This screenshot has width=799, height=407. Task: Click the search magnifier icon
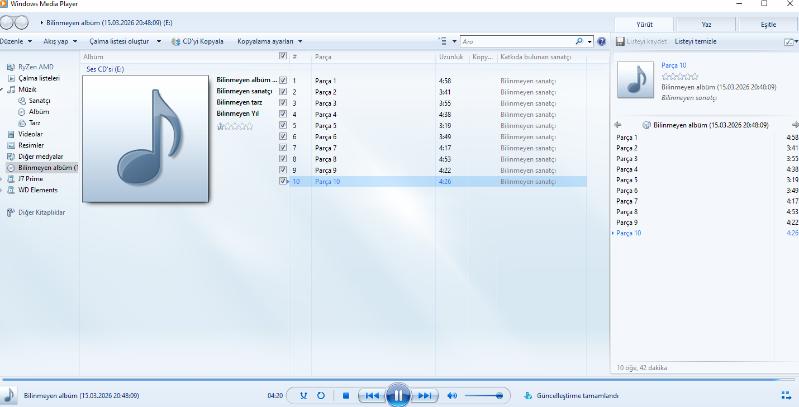click(x=579, y=41)
